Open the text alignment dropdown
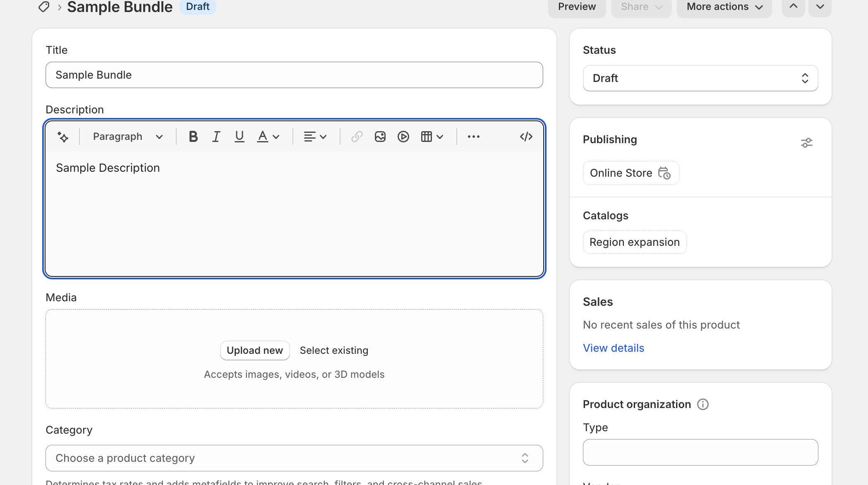The height and width of the screenshot is (485, 868). (315, 137)
